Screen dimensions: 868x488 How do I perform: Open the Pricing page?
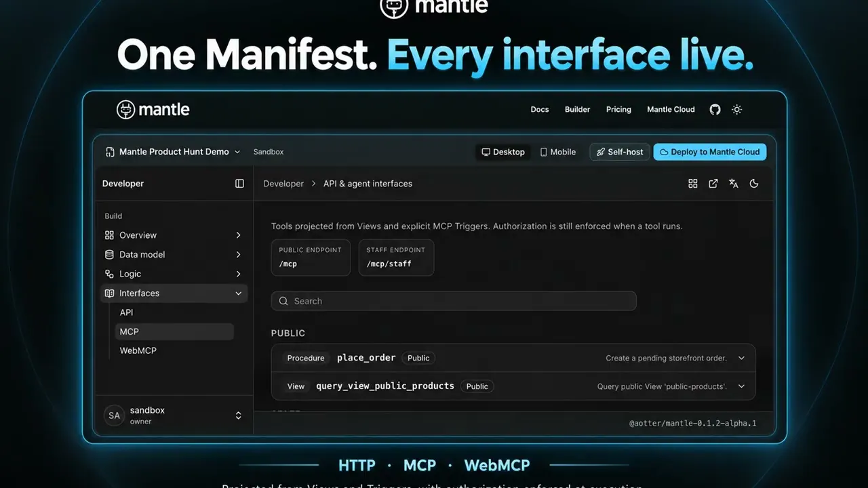[618, 109]
